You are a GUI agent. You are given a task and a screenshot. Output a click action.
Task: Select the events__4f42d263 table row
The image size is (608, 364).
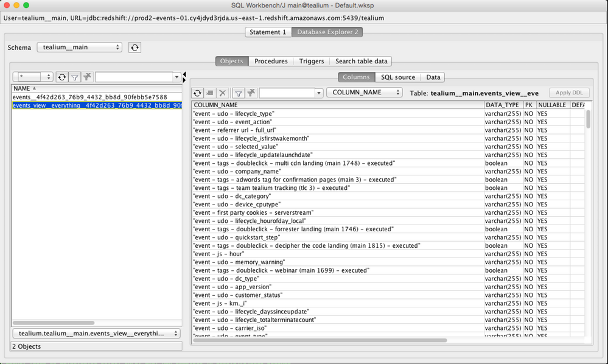pos(89,97)
